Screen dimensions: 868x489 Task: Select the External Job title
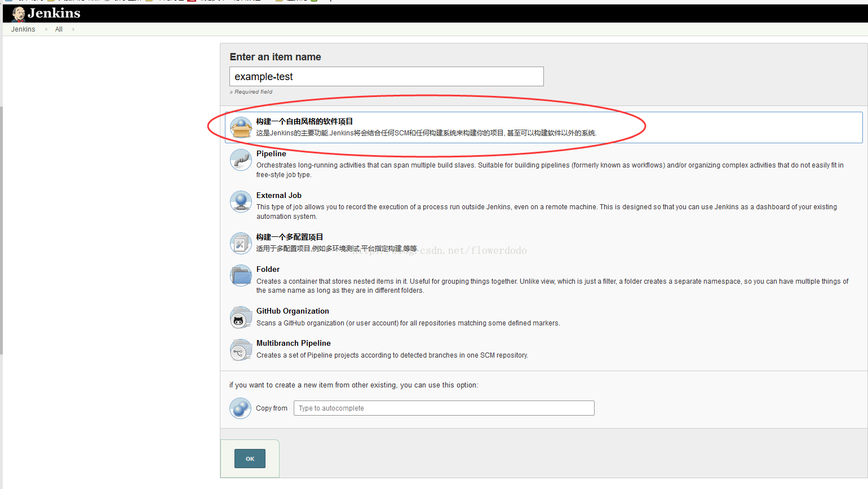279,195
